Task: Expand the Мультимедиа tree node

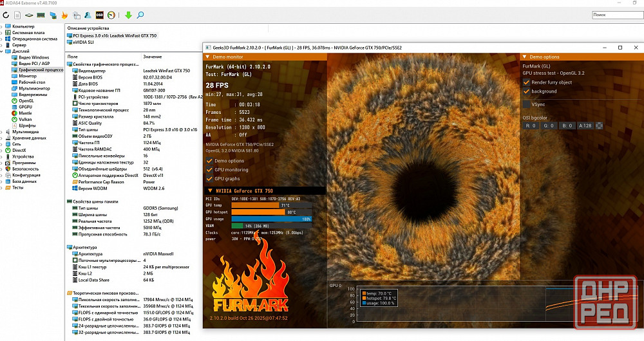Action: click(3, 131)
